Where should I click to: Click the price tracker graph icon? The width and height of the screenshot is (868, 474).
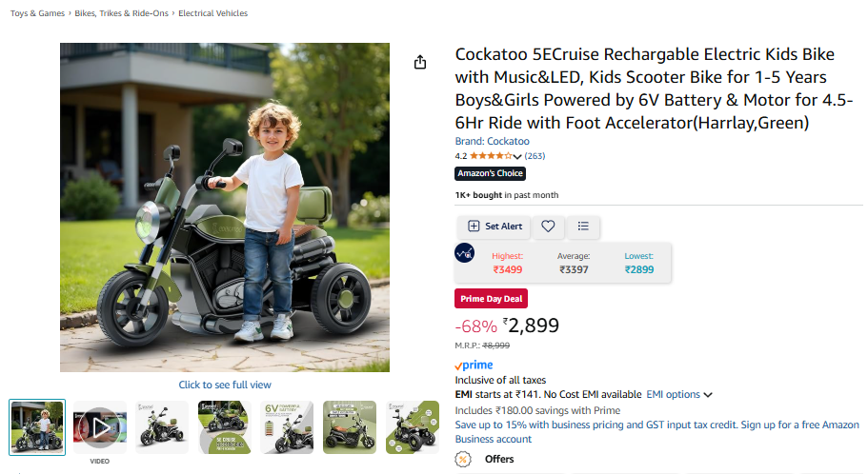[x=465, y=253]
